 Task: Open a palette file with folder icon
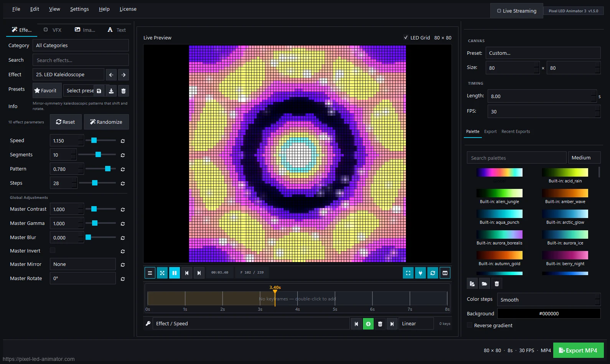[x=485, y=284]
